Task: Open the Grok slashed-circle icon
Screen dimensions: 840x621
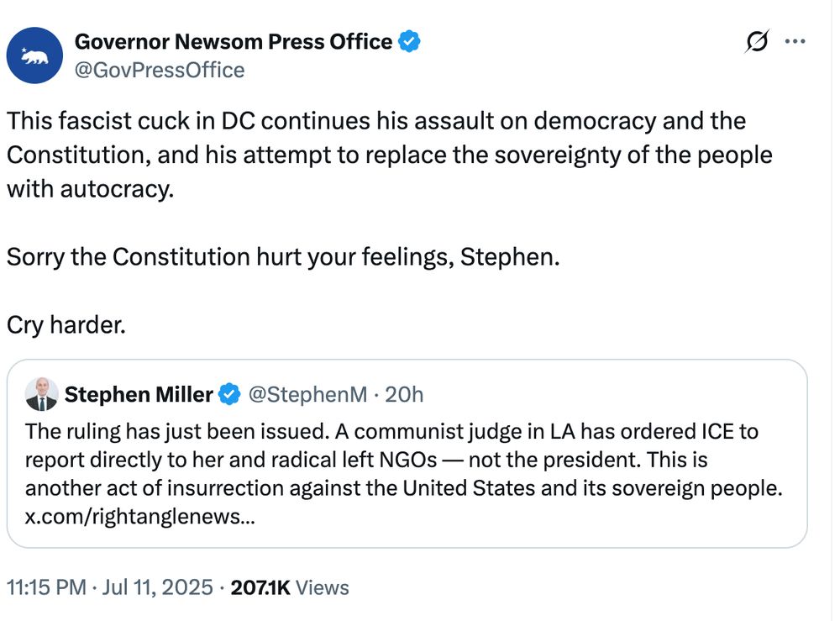Action: pos(757,42)
